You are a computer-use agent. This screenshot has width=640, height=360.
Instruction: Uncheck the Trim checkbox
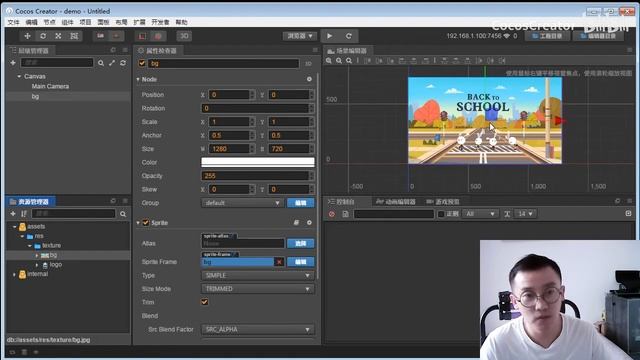204,302
